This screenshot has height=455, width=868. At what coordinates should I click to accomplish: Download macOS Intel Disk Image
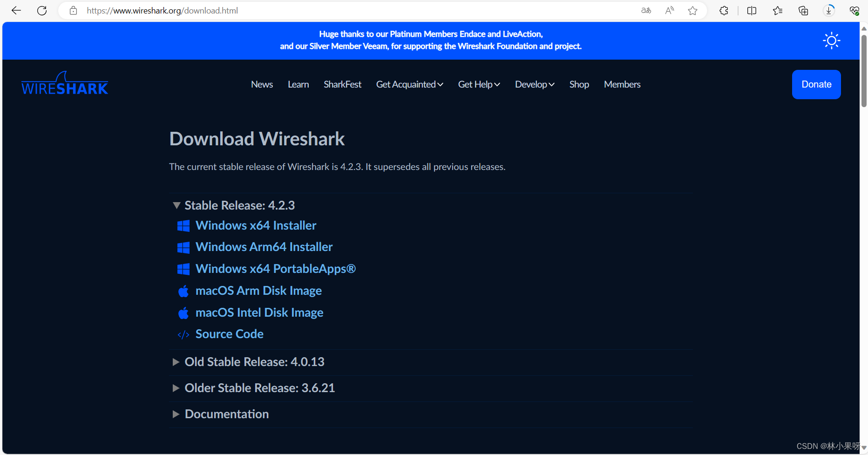[259, 312]
